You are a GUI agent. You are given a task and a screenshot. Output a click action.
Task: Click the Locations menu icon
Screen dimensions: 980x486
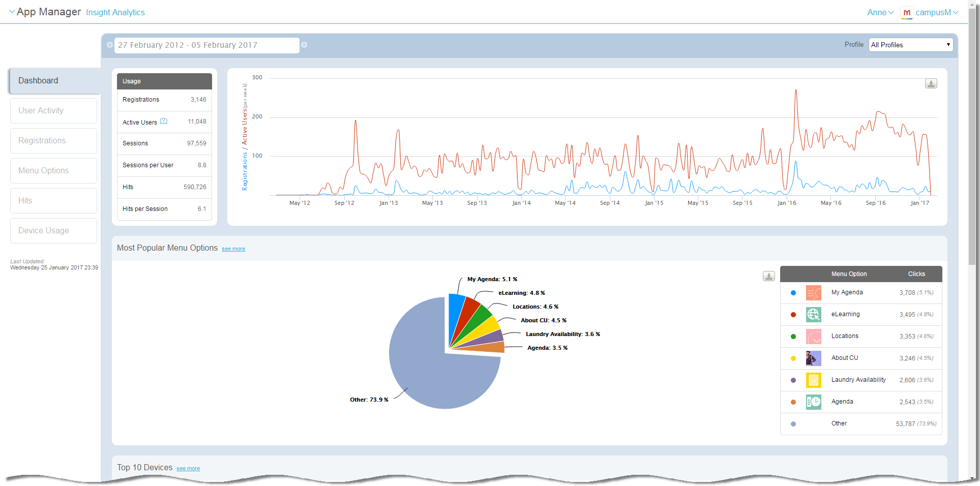pyautogui.click(x=813, y=337)
